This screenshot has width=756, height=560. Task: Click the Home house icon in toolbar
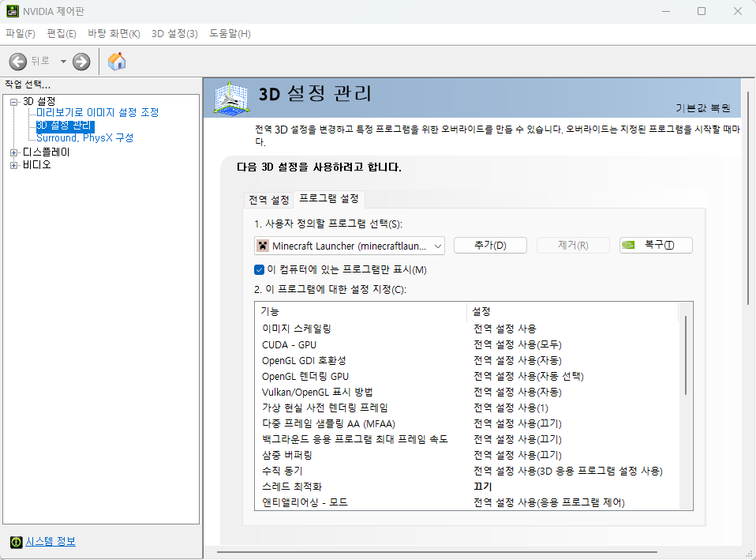pyautogui.click(x=117, y=62)
